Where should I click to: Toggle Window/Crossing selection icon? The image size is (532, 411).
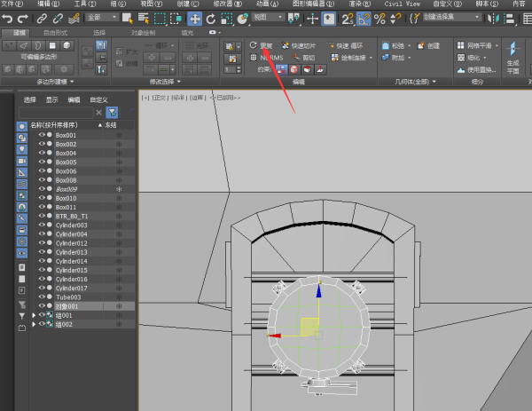pyautogui.click(x=176, y=19)
